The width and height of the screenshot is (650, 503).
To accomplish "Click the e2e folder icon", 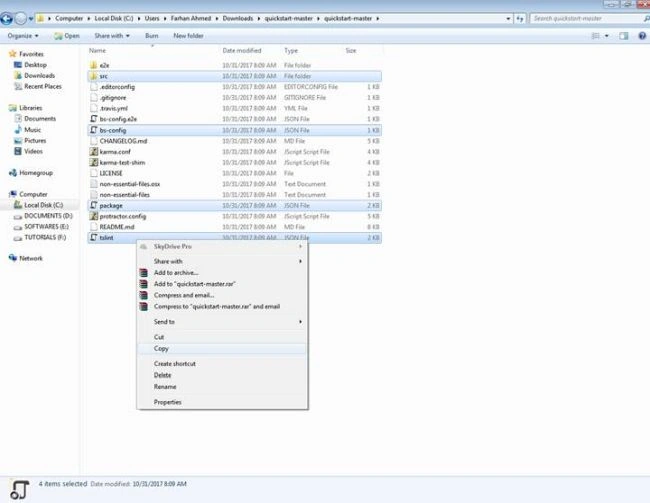I will (94, 65).
